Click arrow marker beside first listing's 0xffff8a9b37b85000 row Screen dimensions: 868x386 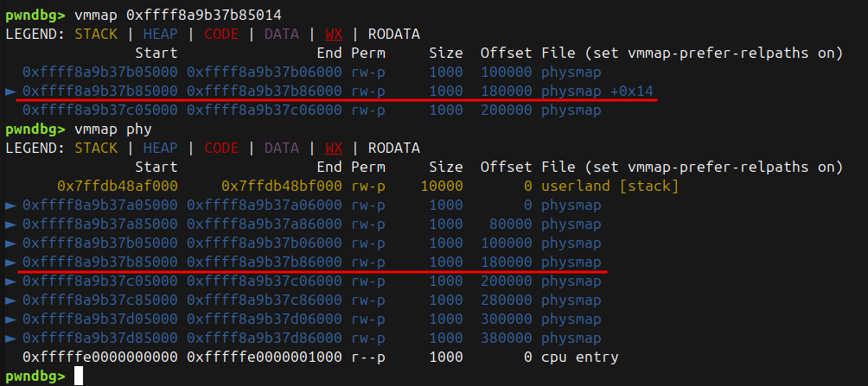pyautogui.click(x=11, y=91)
